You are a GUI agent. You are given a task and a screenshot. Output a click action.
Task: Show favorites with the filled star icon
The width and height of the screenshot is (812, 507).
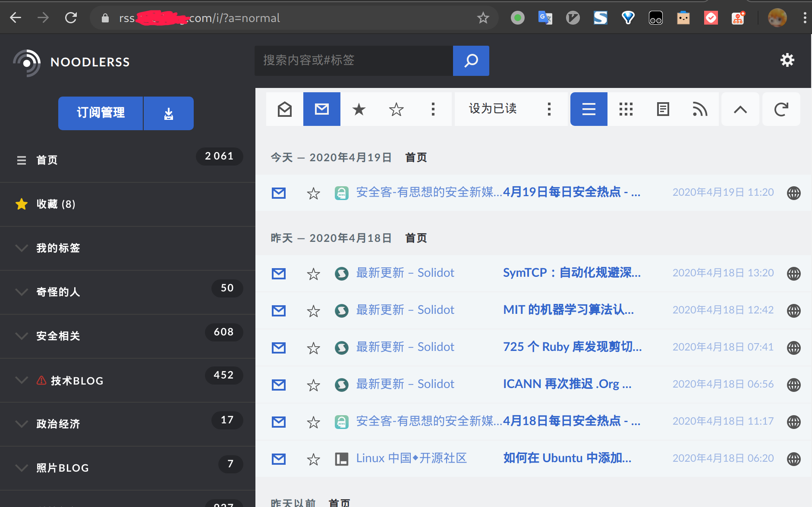click(359, 110)
